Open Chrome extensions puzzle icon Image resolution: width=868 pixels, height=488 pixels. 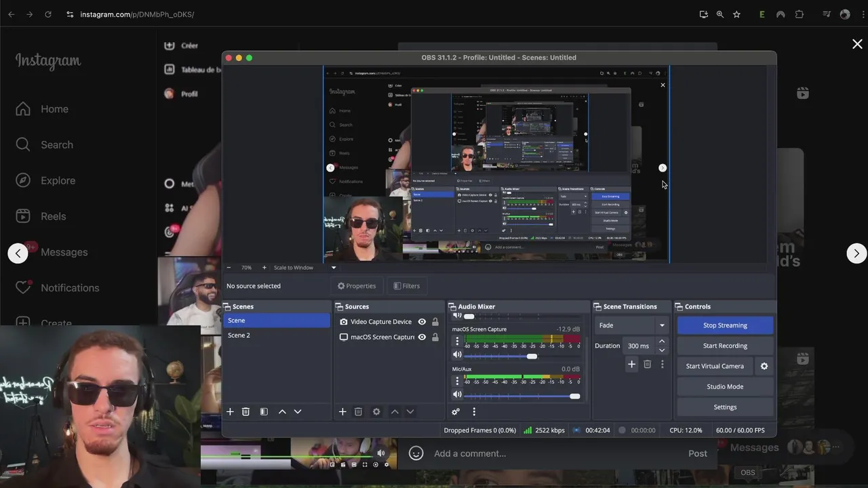tap(800, 14)
